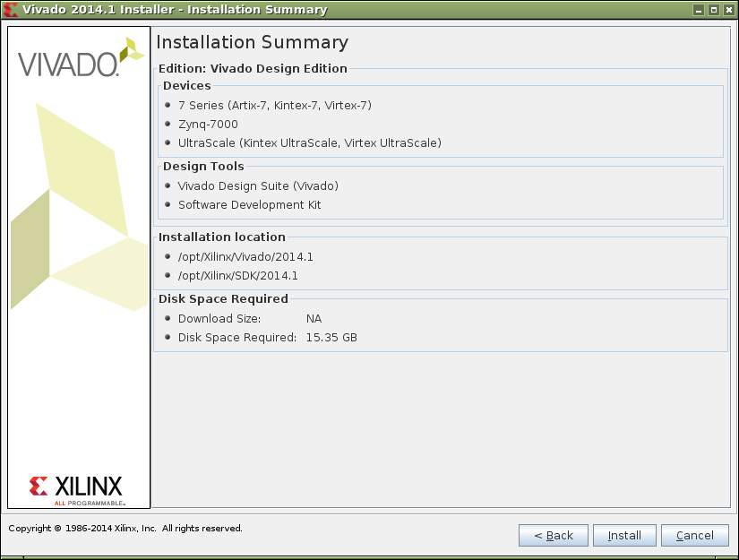The width and height of the screenshot is (739, 560).
Task: Click 'Edition: Vivado Design Edition' label
Action: point(253,68)
